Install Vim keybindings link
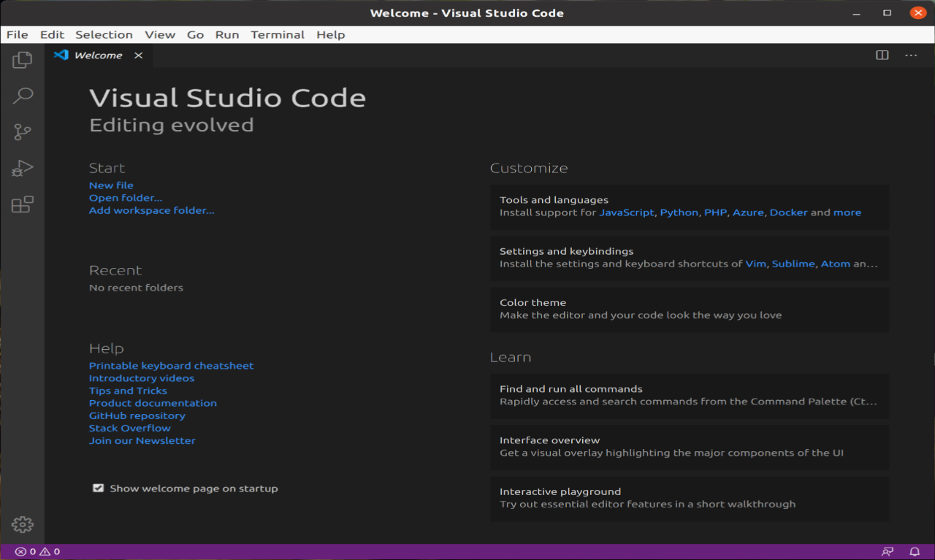Viewport: 935px width, 560px height. click(756, 264)
